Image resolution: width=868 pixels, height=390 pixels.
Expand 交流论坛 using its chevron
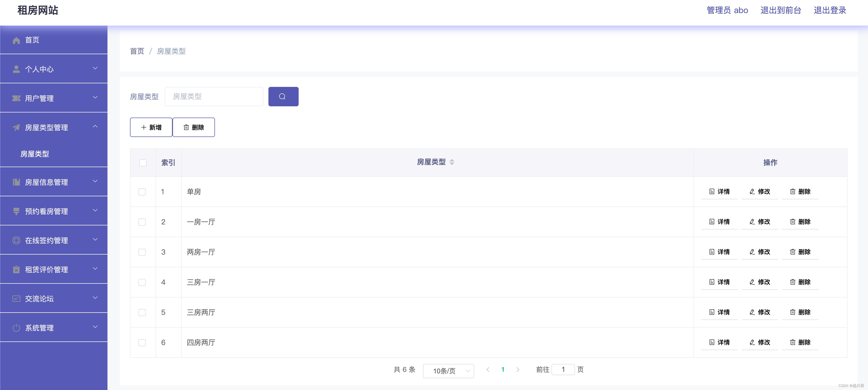pos(95,298)
